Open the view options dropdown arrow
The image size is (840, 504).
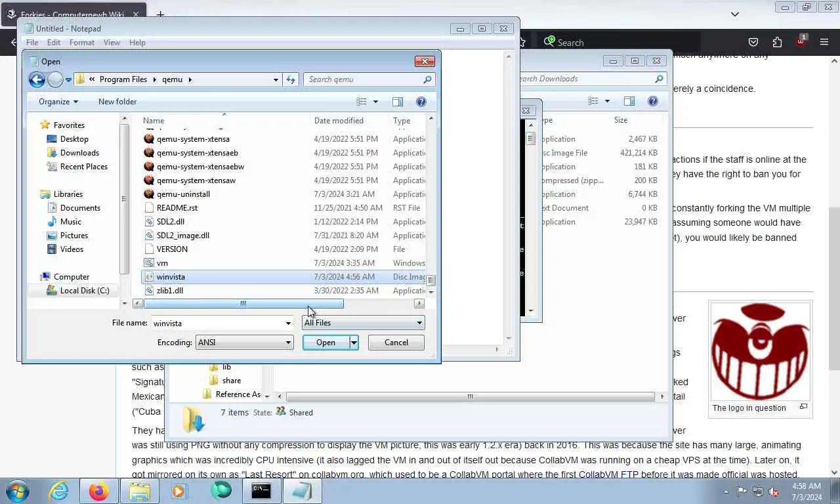(375, 102)
